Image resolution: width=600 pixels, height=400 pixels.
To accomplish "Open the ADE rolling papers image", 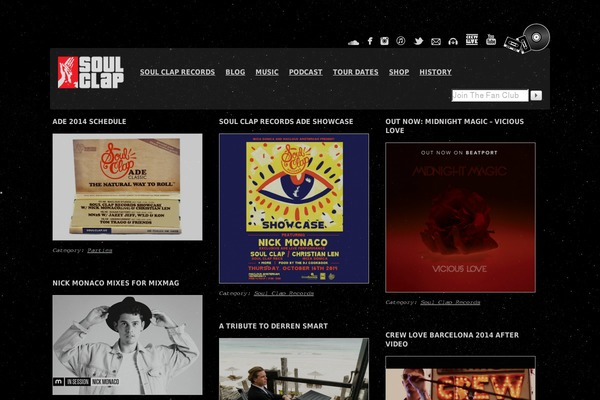I will [127, 187].
